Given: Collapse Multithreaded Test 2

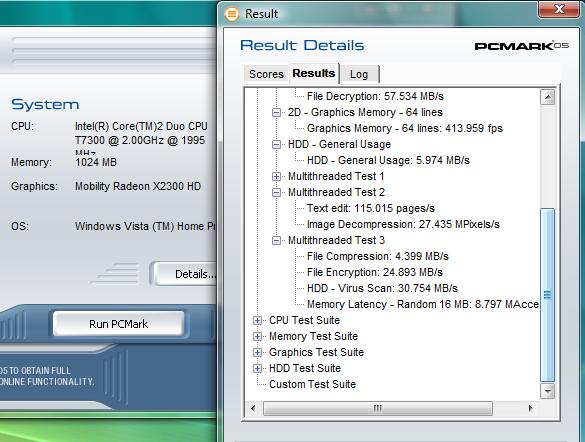Looking at the screenshot, I should 276,192.
